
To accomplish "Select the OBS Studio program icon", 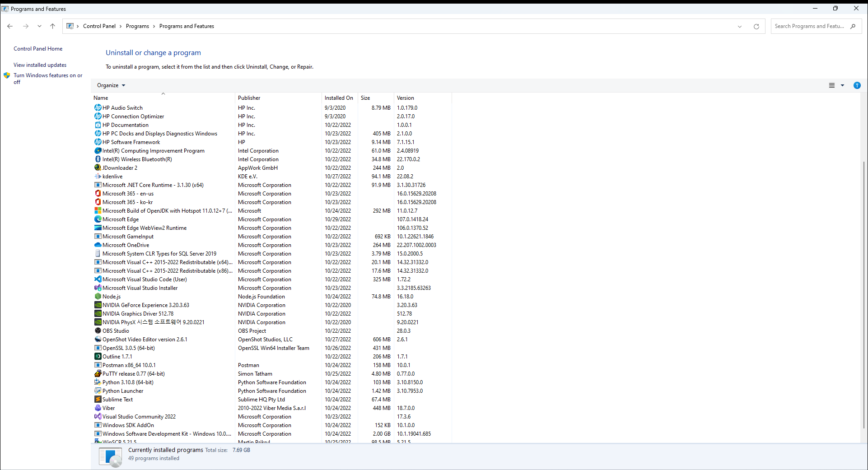I will [x=98, y=330].
